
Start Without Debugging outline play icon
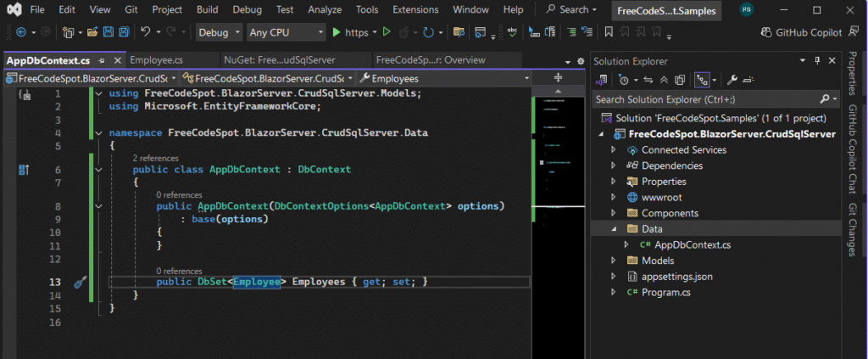[387, 32]
